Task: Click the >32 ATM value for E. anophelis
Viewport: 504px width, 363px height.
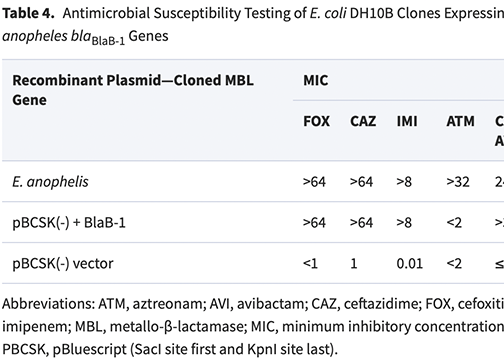Action: [x=458, y=182]
